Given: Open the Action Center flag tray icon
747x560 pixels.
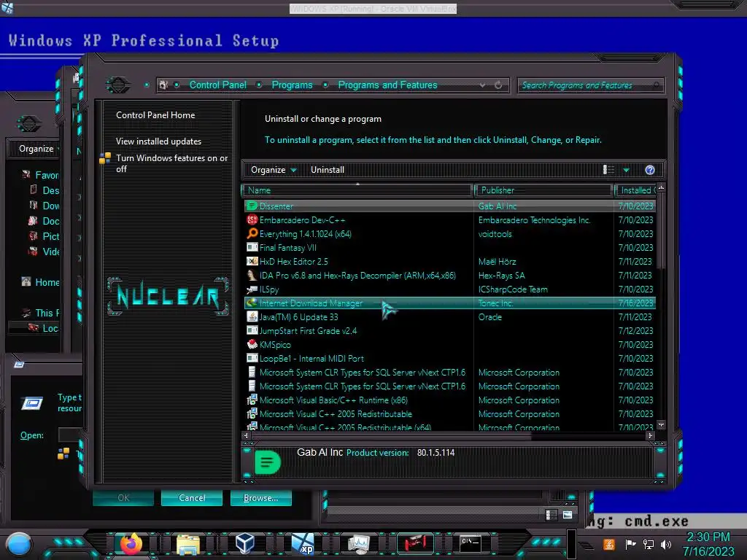Looking at the screenshot, I should click(631, 544).
